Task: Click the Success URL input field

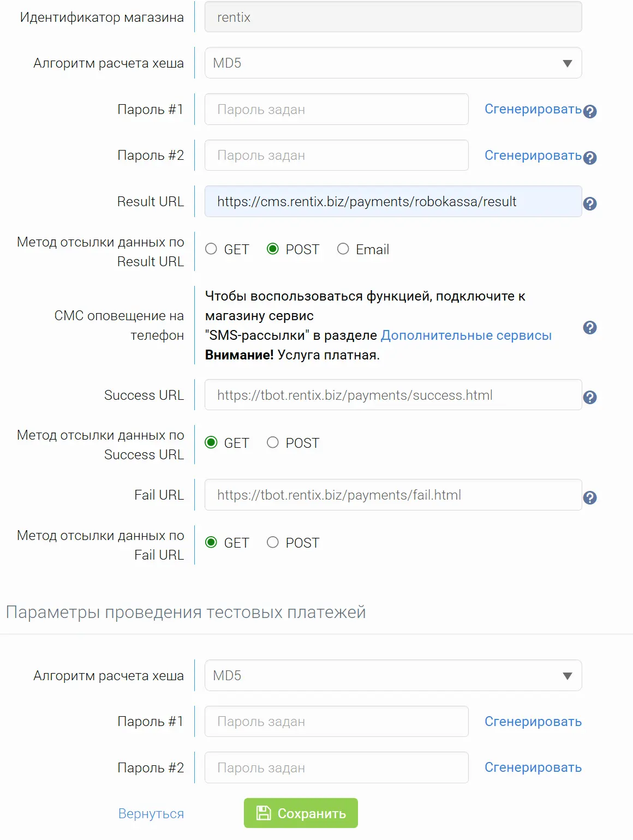Action: (393, 395)
